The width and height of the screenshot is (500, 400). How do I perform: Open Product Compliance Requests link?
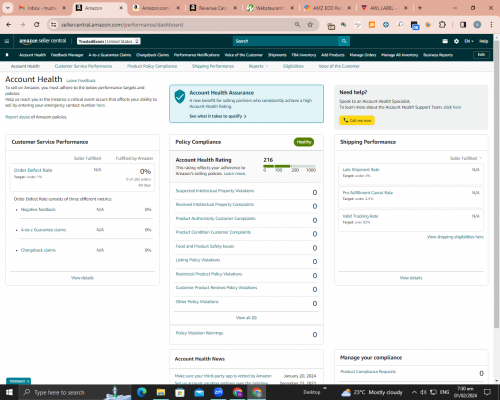pos(368,371)
